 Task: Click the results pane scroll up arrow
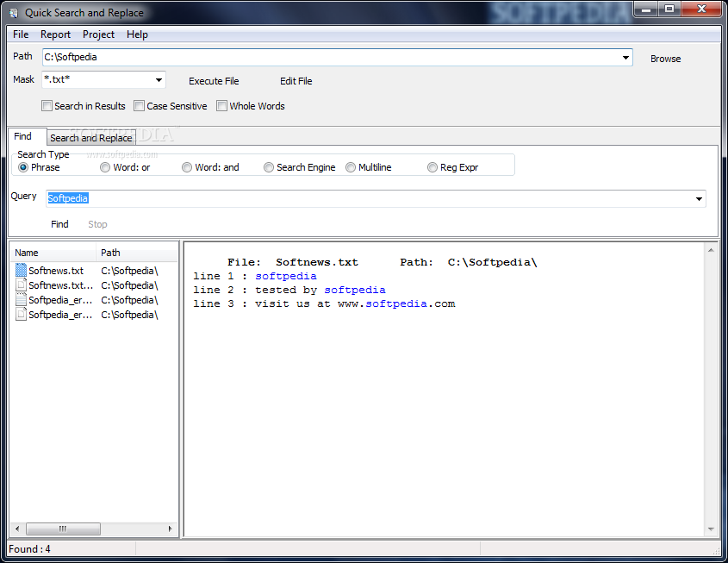tap(711, 250)
